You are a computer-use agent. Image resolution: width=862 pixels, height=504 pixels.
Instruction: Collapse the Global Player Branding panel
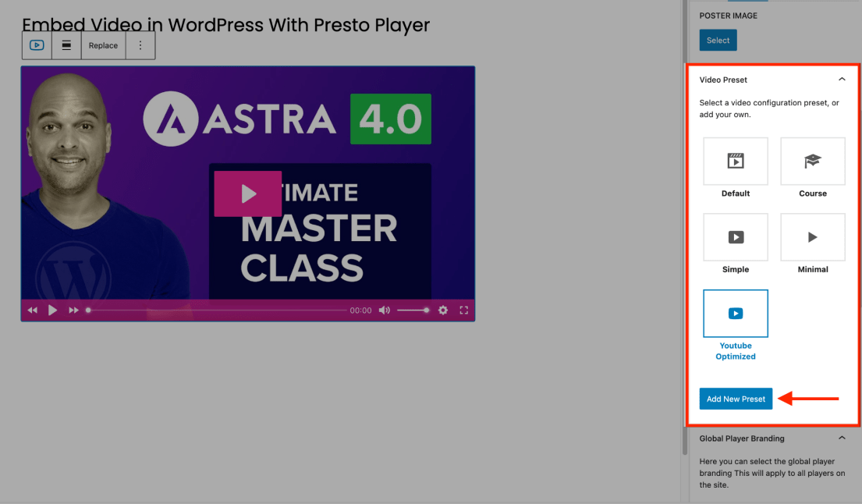(842, 438)
